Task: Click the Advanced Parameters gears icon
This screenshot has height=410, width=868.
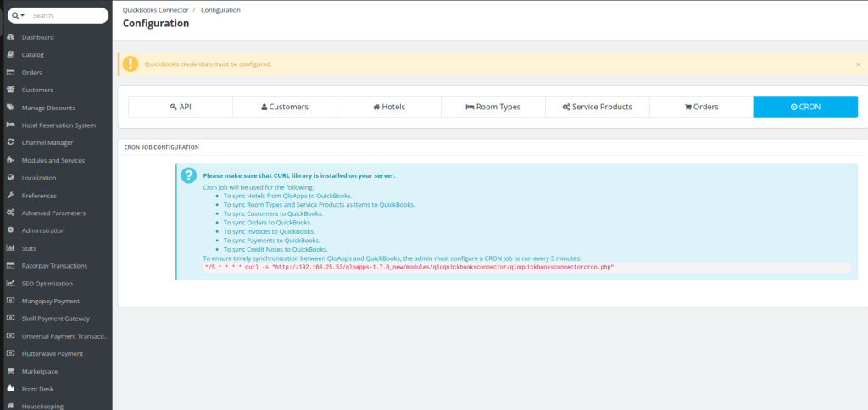Action: point(10,213)
